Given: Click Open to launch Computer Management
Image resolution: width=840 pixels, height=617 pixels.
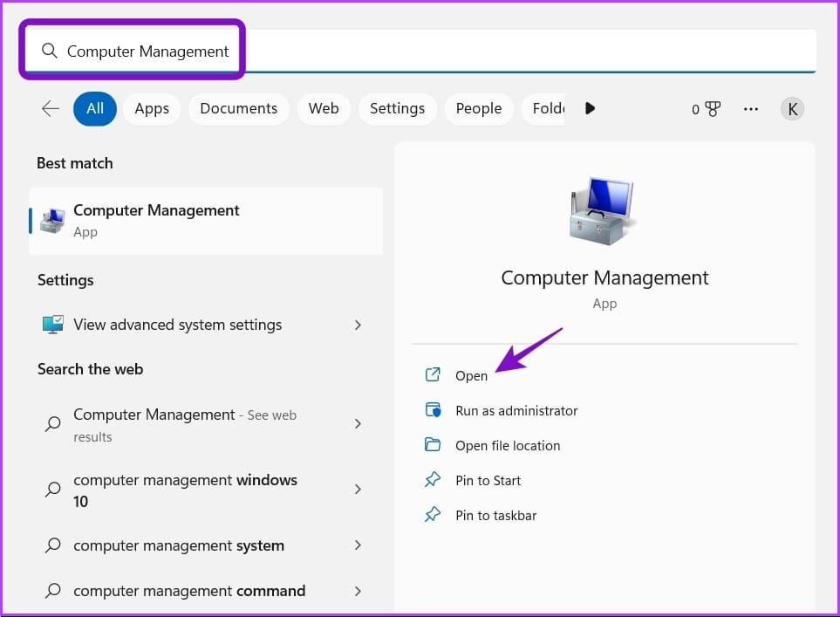Looking at the screenshot, I should click(x=471, y=376).
